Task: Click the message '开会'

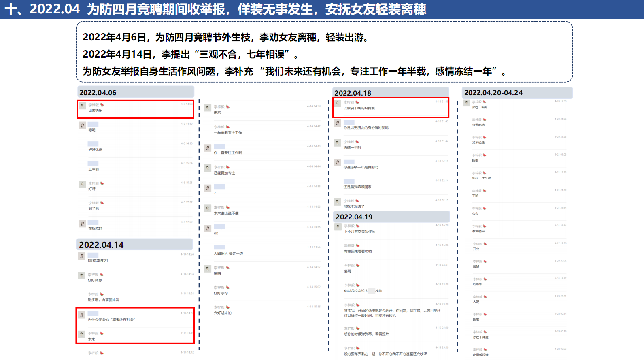Action: tap(476, 249)
